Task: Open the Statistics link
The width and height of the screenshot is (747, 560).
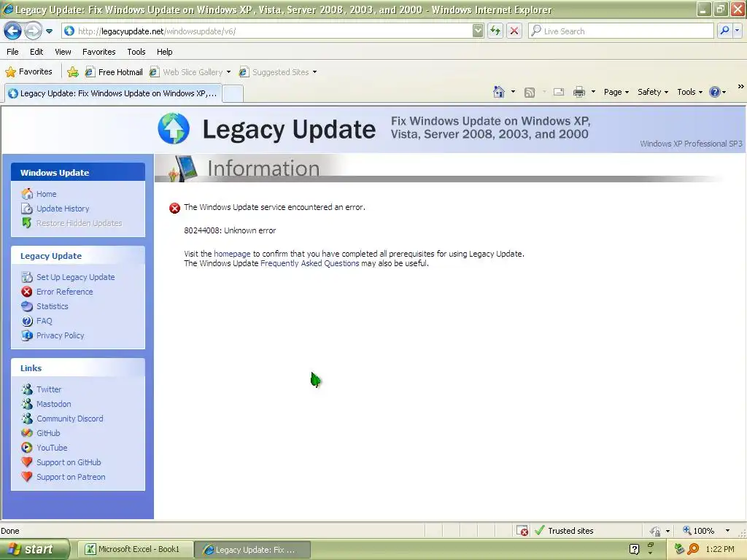Action: 52,306
